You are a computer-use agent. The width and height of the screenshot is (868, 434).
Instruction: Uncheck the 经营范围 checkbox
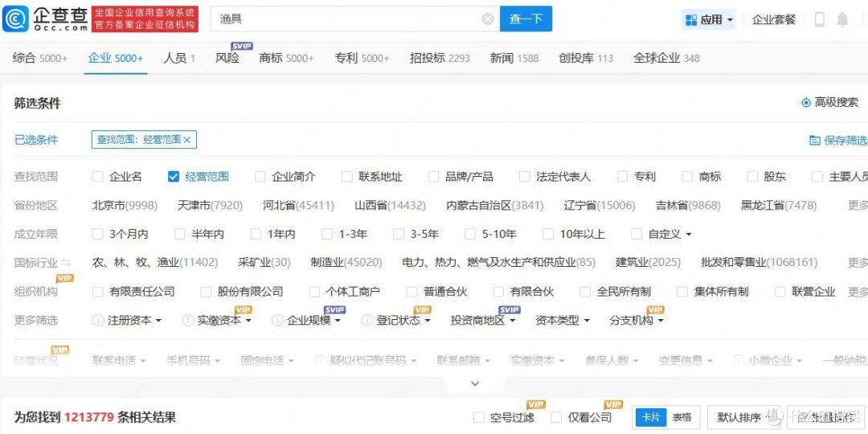coord(174,177)
